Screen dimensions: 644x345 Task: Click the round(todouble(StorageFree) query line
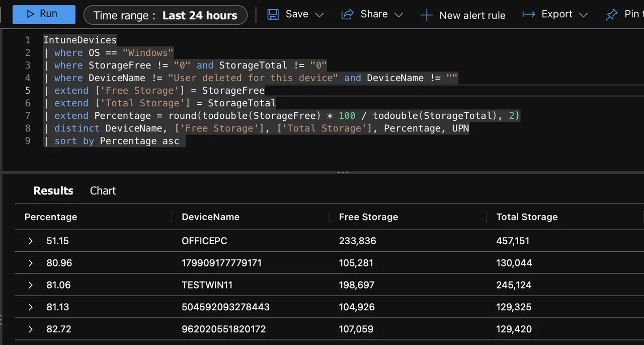[x=281, y=116]
